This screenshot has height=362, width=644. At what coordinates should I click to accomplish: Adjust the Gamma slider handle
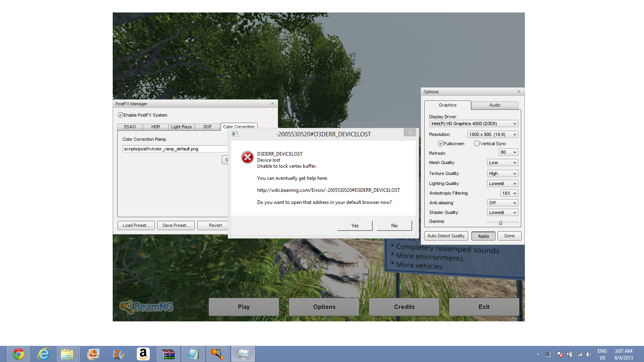click(x=500, y=222)
